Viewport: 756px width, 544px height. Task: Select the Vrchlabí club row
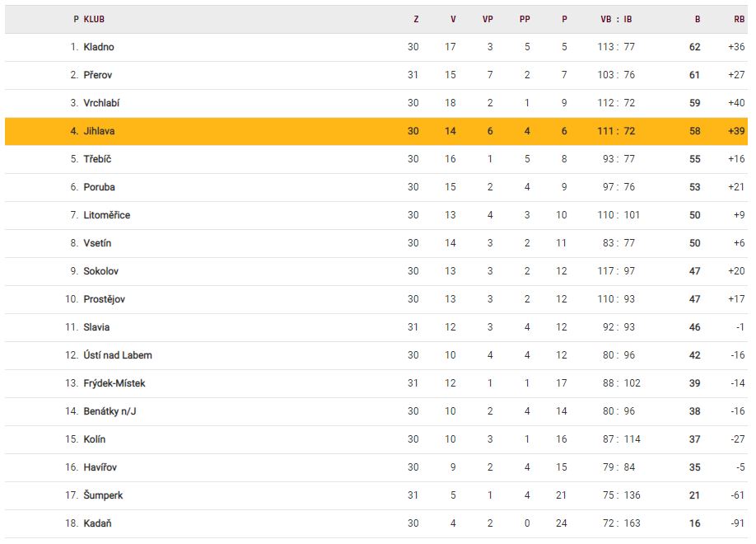click(101, 103)
